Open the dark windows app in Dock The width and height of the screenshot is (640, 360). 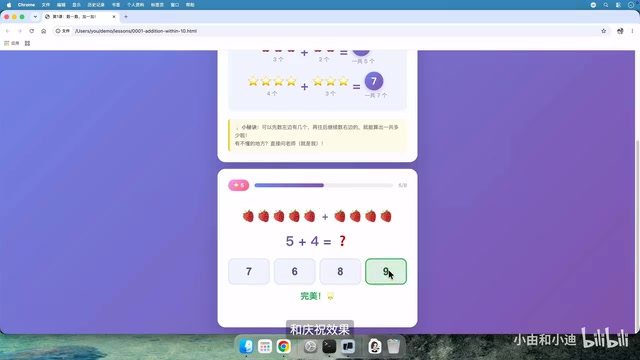pyautogui.click(x=348, y=347)
